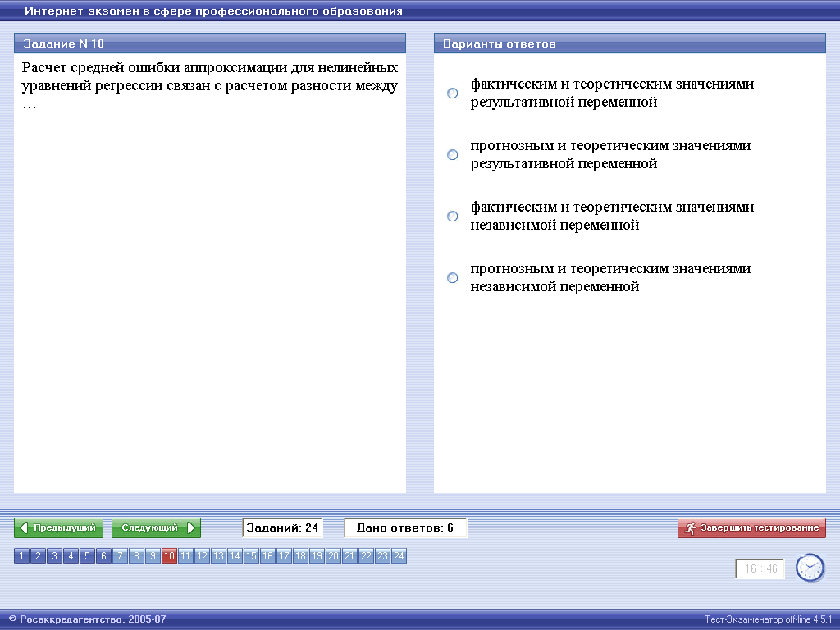Click the 'Задание N 10' panel header
Screen dimensions: 840x630
point(210,43)
